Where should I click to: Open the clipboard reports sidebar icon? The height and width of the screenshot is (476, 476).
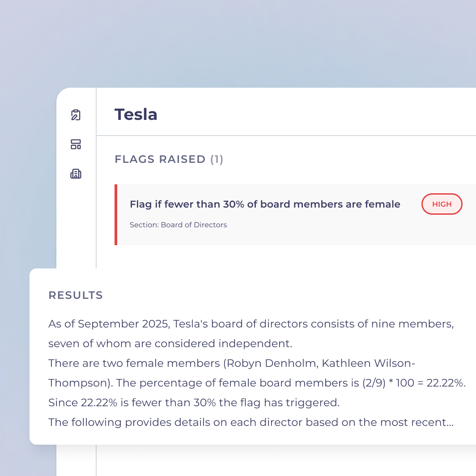[x=76, y=115]
